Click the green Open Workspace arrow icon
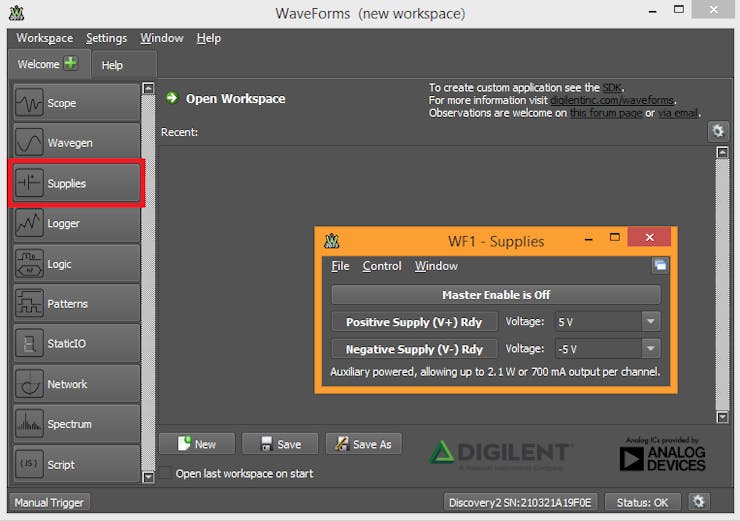 pos(172,98)
